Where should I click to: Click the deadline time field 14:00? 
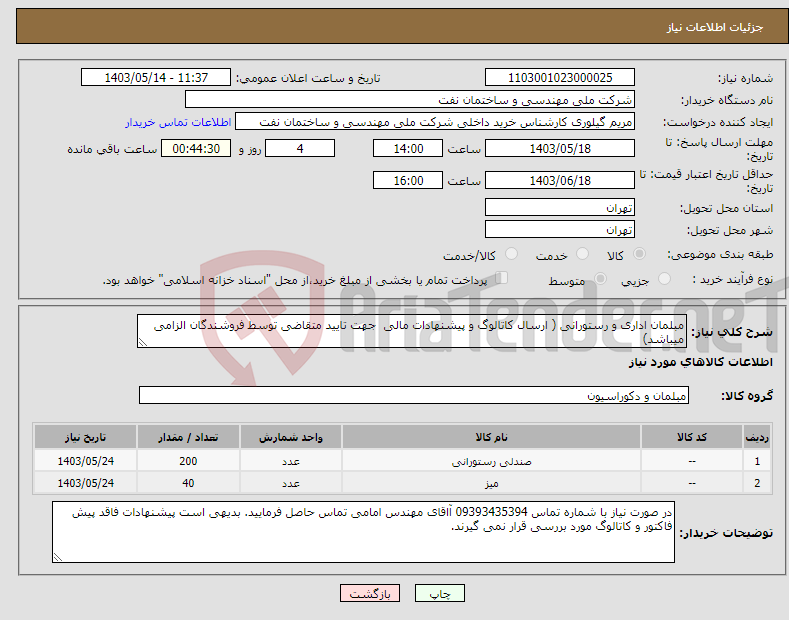click(x=408, y=148)
